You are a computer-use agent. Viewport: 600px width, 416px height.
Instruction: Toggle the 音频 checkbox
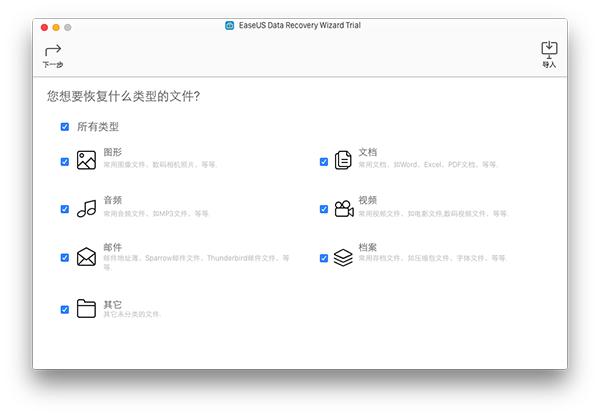[65, 209]
